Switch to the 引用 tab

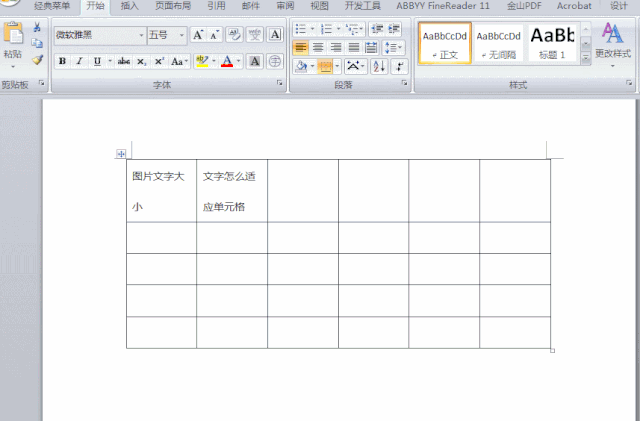click(x=216, y=6)
